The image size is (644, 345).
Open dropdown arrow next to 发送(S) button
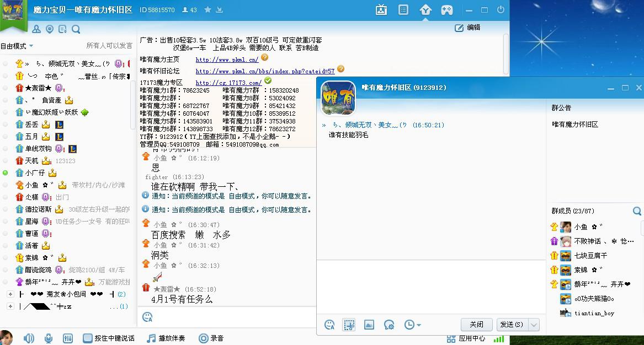(x=534, y=325)
